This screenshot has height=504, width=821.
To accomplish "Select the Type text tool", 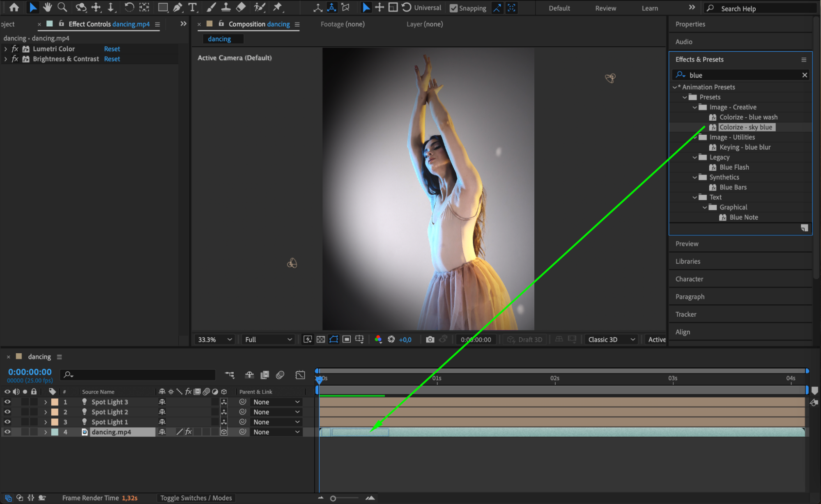I will 192,7.
